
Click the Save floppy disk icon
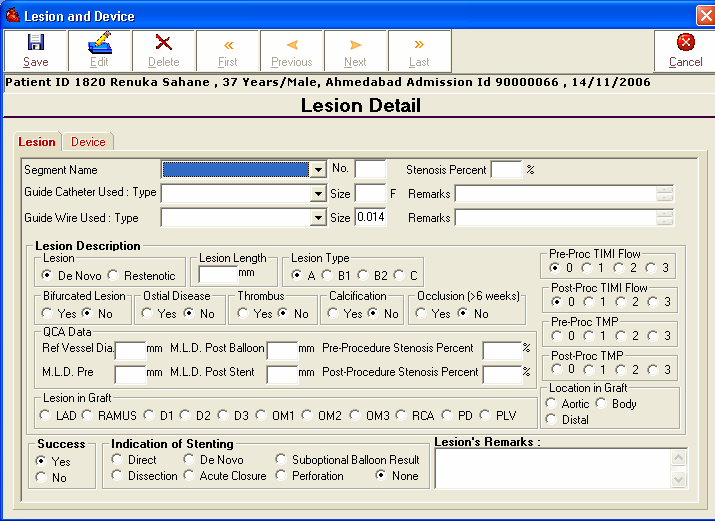click(x=36, y=43)
